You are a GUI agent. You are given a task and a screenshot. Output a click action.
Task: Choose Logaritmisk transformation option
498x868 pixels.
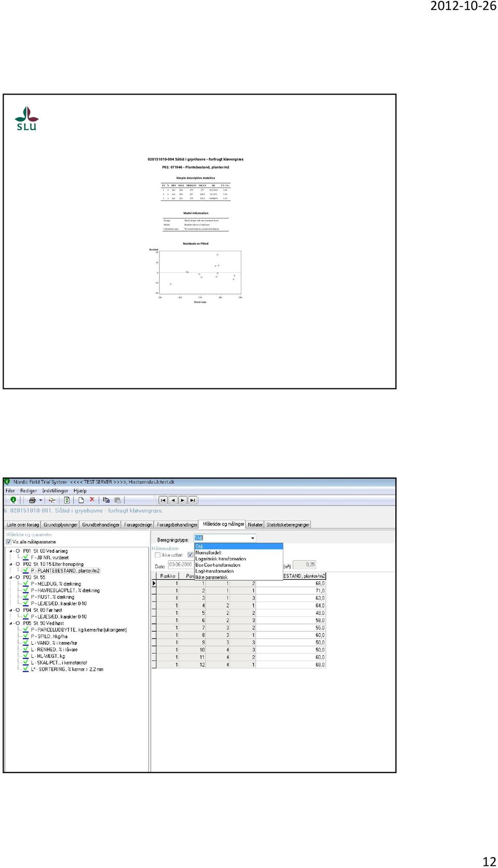click(238, 559)
